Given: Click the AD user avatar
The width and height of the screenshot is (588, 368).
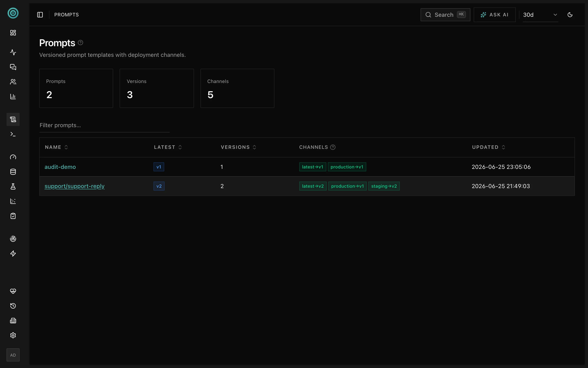Looking at the screenshot, I should [x=13, y=355].
